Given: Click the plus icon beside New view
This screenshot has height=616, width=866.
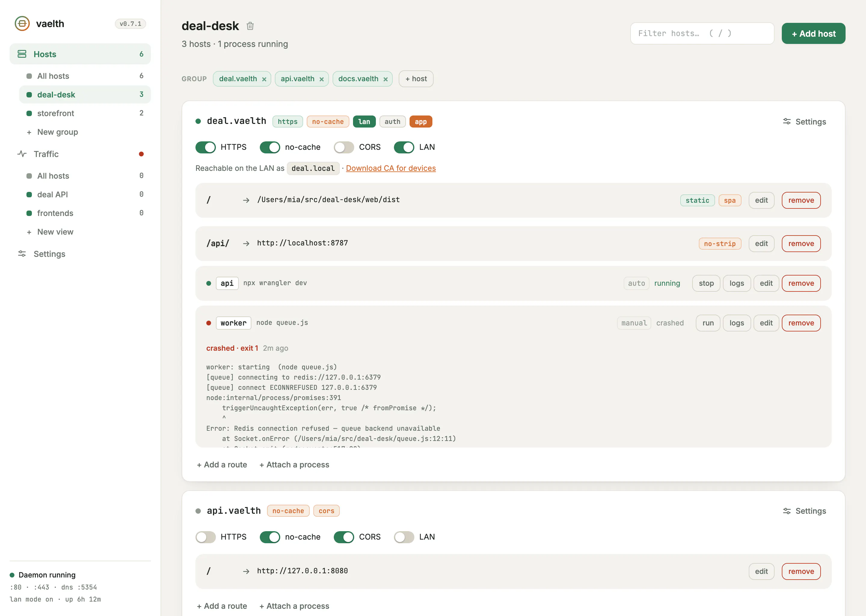Looking at the screenshot, I should (29, 232).
